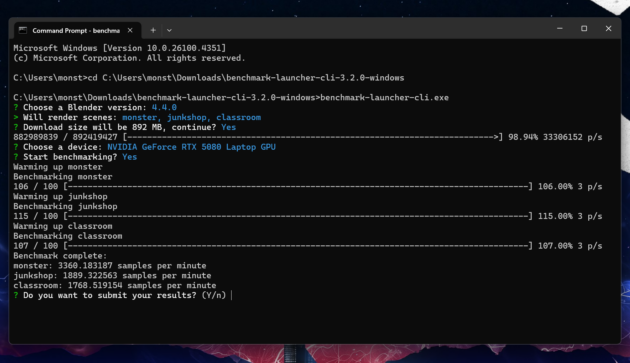Viewport: 630px width, 363px height.
Task: Minimize the terminal window
Action: pyautogui.click(x=560, y=29)
